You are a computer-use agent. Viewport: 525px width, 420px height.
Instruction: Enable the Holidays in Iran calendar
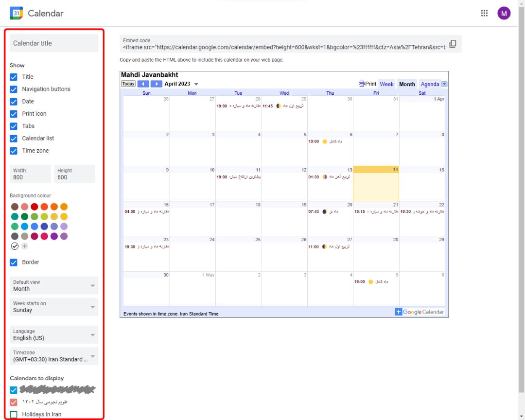click(14, 415)
